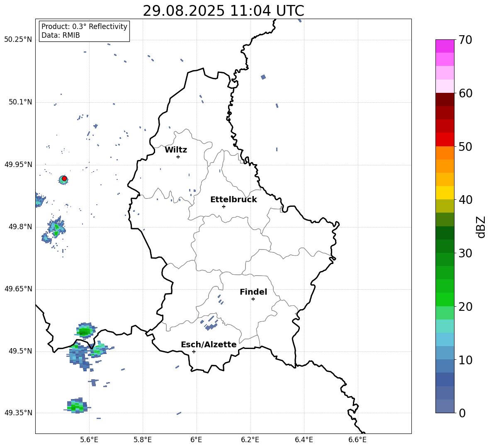Click the red dot marker on the map
The width and height of the screenshot is (491, 448).
pyautogui.click(x=64, y=179)
